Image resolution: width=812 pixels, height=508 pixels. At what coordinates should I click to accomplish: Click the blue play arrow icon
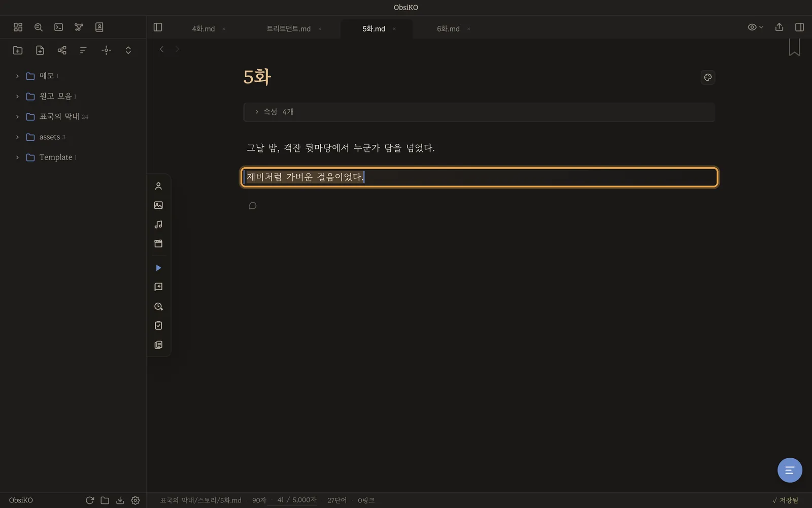[158, 268]
